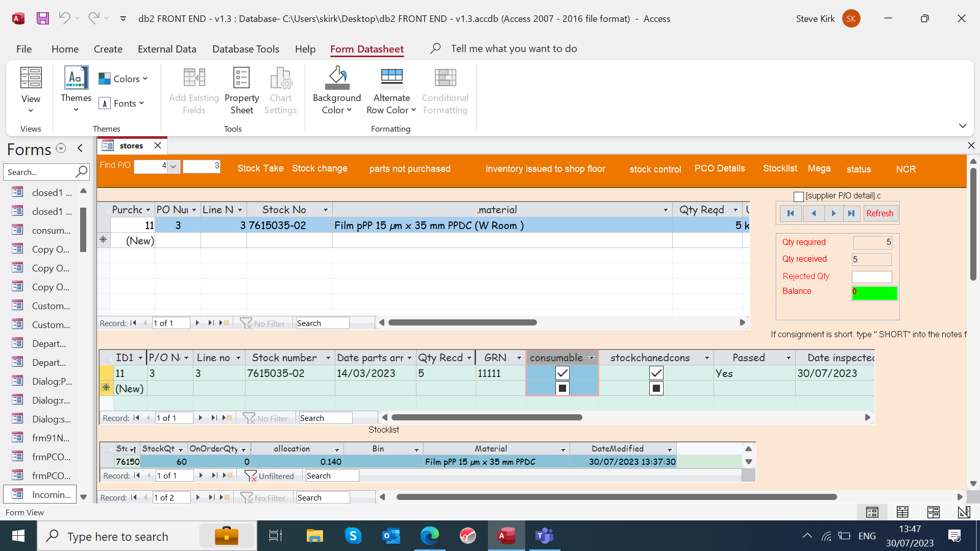The image size is (980, 551).
Task: Switch to External Data tab
Action: pos(167,49)
